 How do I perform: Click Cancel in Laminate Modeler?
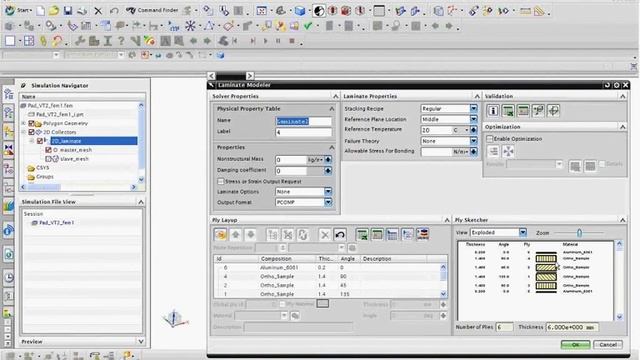pos(608,344)
